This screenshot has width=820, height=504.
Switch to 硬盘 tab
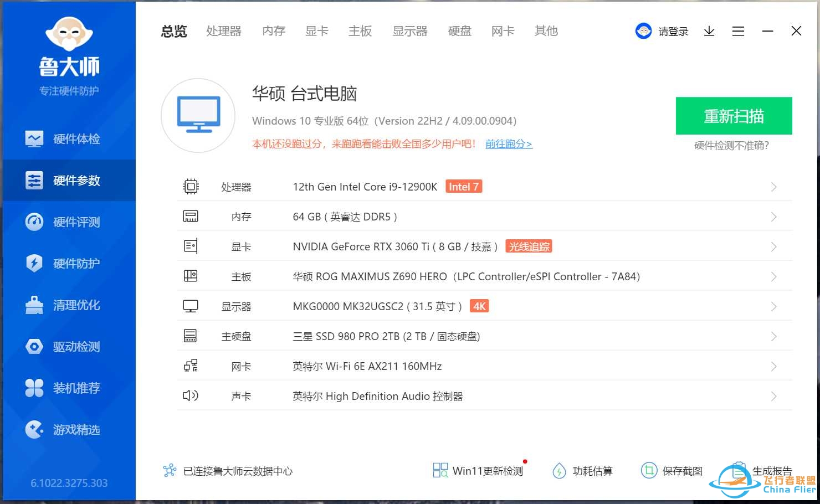click(460, 31)
